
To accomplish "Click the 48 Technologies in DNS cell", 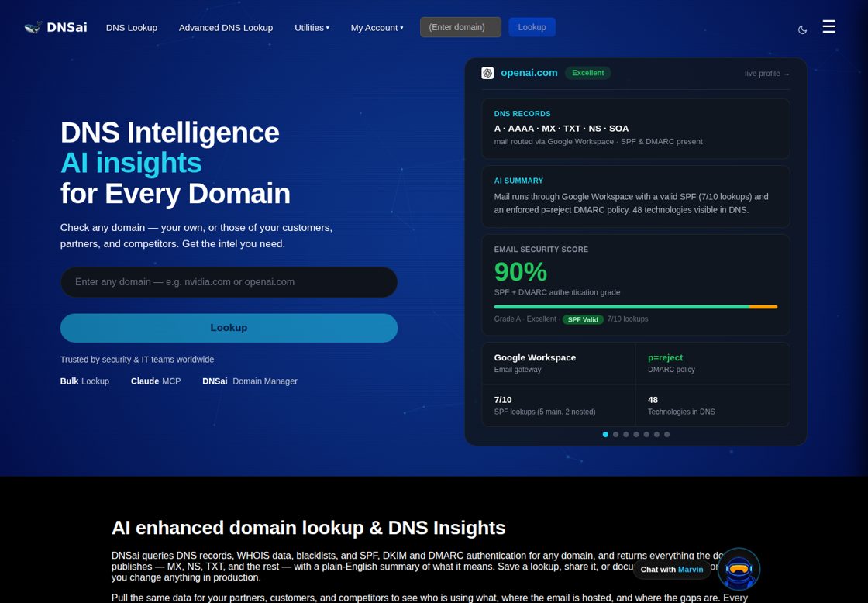I will pos(712,405).
